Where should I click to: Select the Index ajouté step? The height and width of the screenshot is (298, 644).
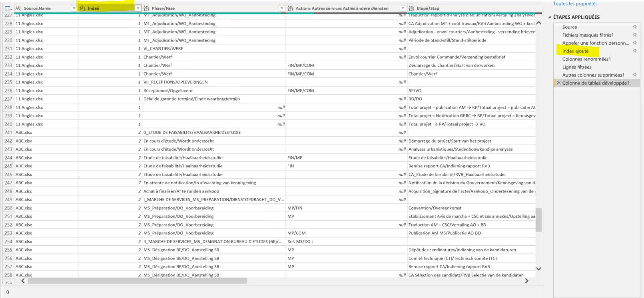(575, 51)
